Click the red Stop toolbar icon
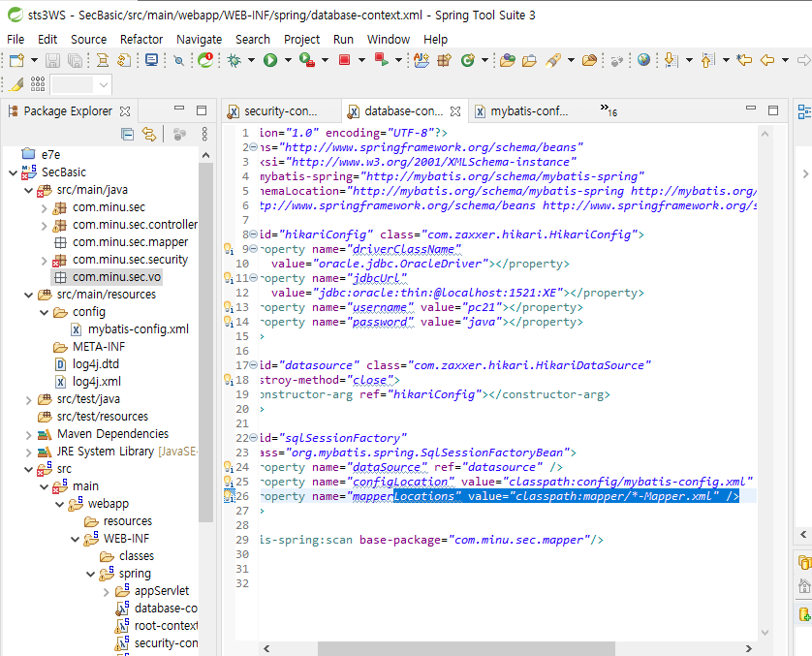Image resolution: width=812 pixels, height=656 pixels. pyautogui.click(x=344, y=61)
